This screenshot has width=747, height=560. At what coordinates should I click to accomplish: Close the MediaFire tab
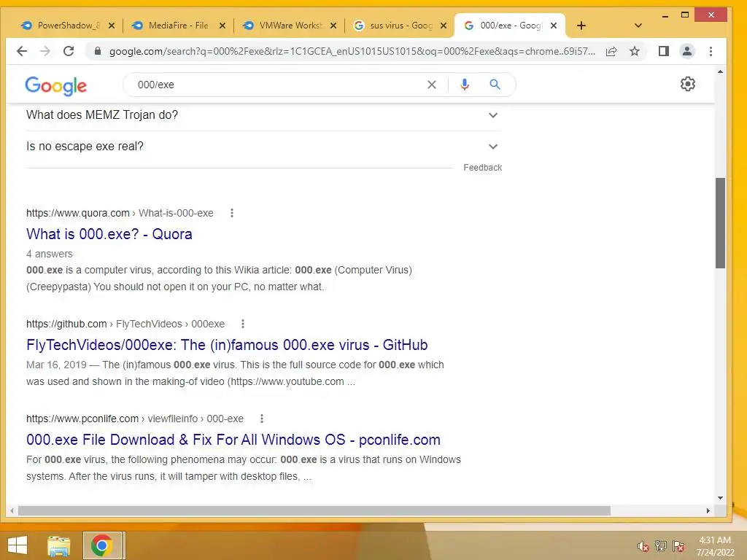click(222, 26)
